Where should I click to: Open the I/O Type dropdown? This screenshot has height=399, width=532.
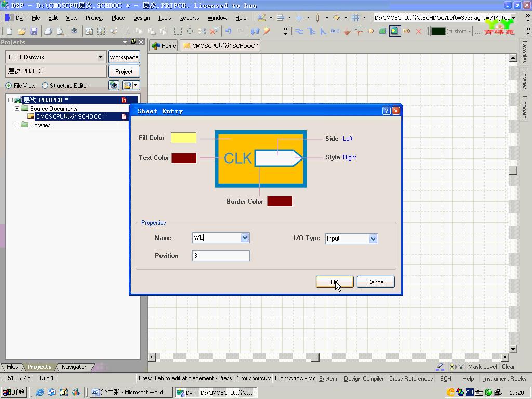click(x=373, y=238)
